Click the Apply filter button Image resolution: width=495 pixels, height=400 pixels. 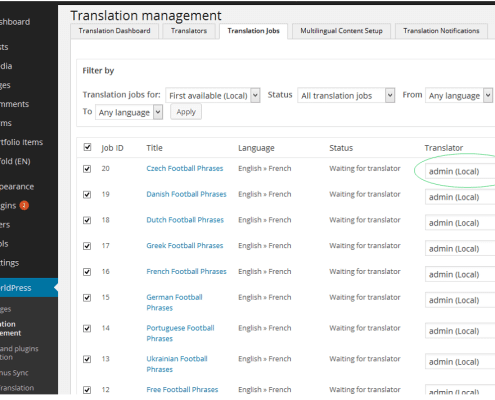[186, 112]
